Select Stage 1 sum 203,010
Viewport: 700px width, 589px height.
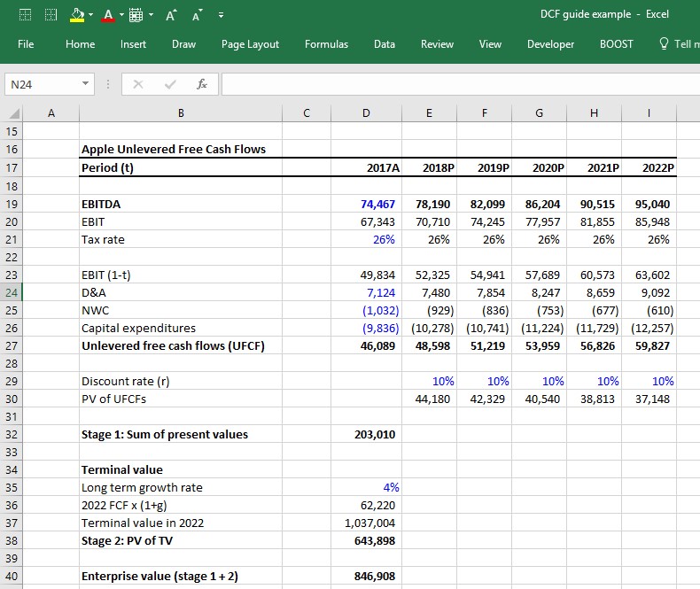coord(366,435)
